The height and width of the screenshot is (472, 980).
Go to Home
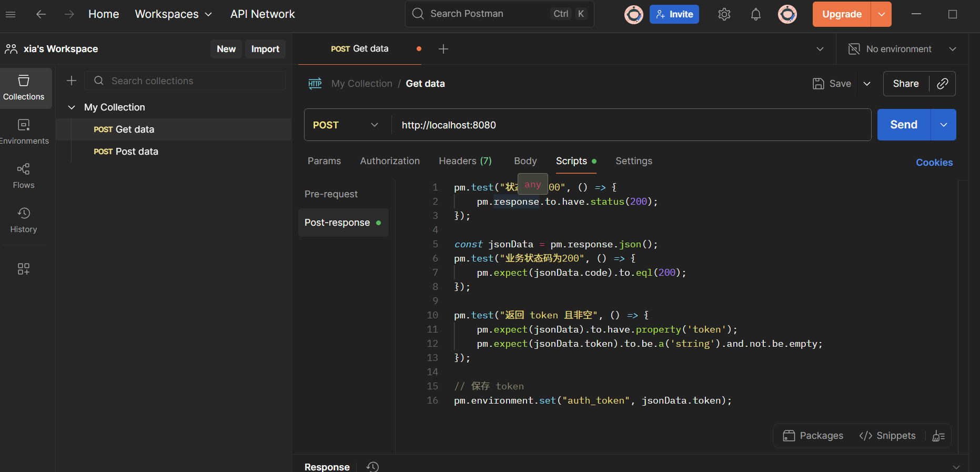[x=104, y=14]
